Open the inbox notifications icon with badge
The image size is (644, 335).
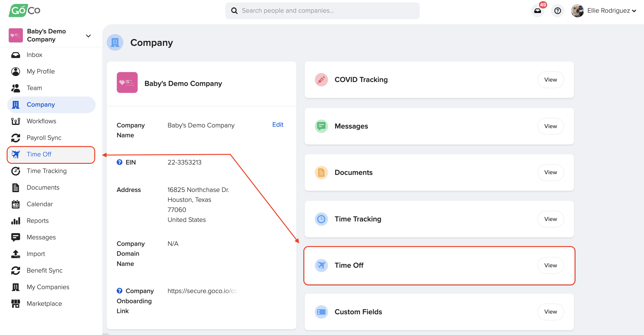coord(538,11)
